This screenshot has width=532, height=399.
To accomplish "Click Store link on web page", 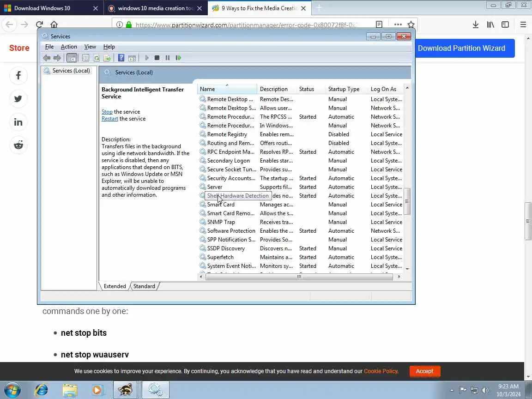I will tap(19, 48).
